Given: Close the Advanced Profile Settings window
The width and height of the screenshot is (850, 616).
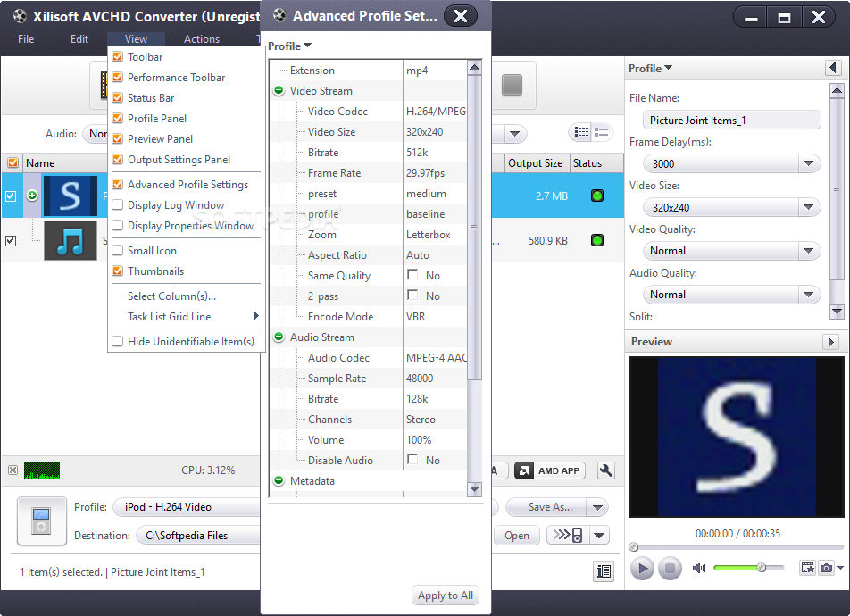Looking at the screenshot, I should click(461, 16).
